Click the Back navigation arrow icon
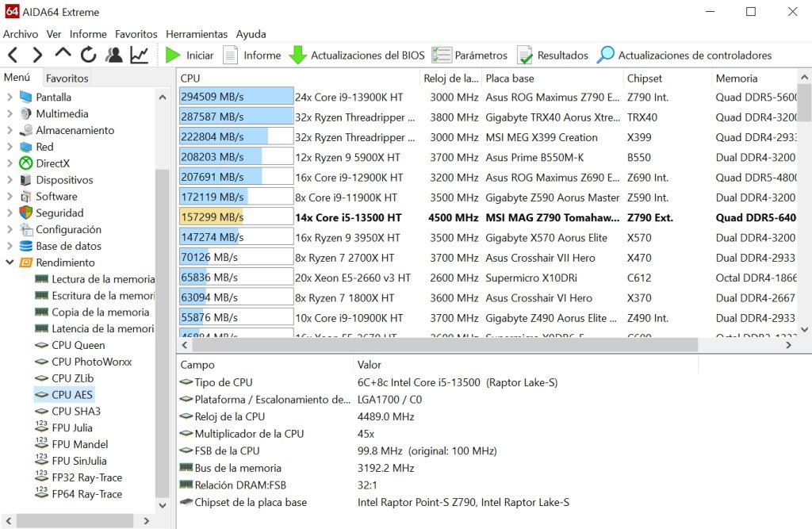The height and width of the screenshot is (529, 812). [13, 55]
